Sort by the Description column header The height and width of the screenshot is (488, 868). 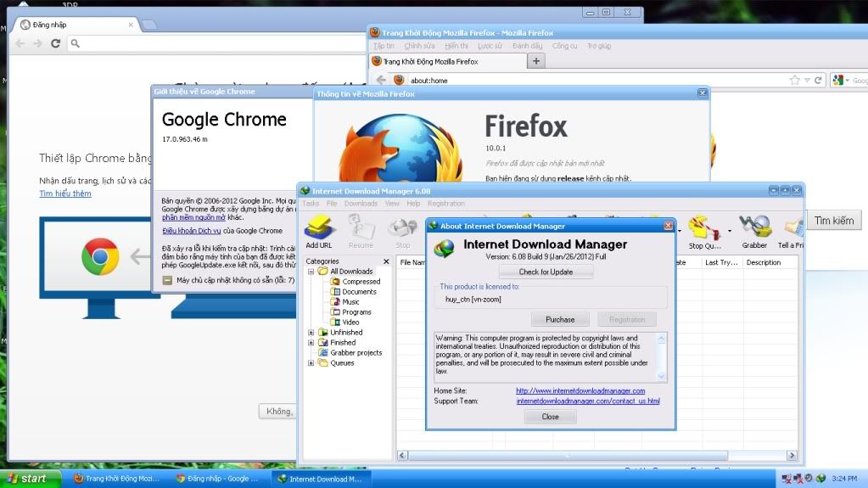[770, 262]
